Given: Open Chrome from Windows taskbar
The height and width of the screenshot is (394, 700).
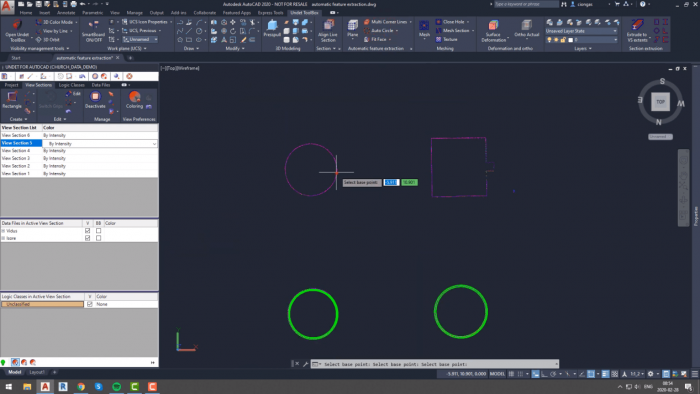Looking at the screenshot, I should pos(81,386).
